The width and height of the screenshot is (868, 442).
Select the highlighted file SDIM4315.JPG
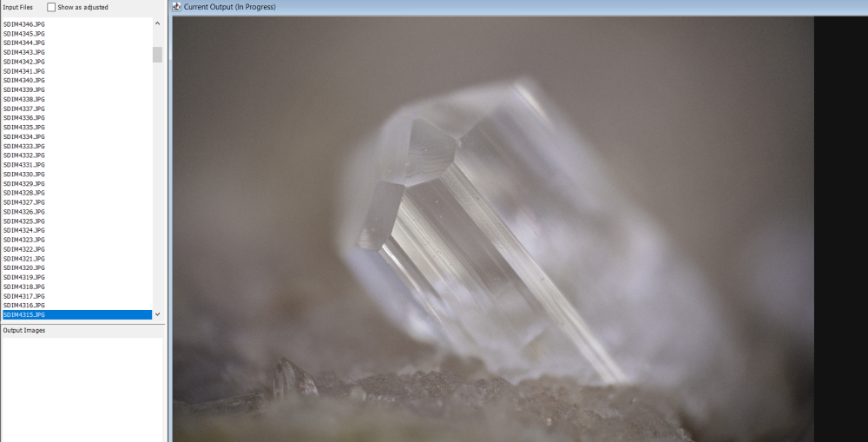[x=24, y=314]
